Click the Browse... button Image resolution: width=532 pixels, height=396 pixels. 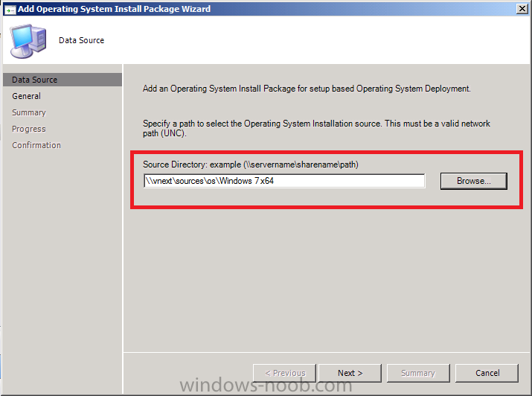[x=474, y=181]
